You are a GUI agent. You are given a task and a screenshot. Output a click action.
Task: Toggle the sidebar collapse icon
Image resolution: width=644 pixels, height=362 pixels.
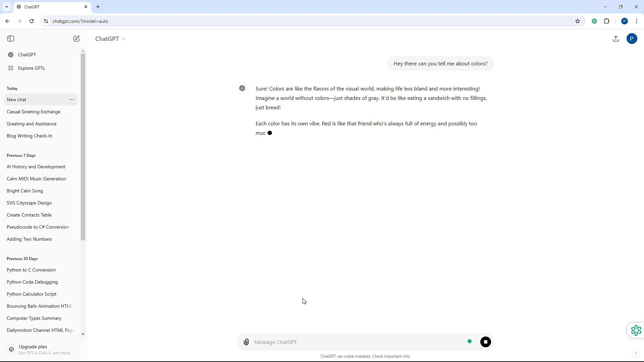click(11, 39)
